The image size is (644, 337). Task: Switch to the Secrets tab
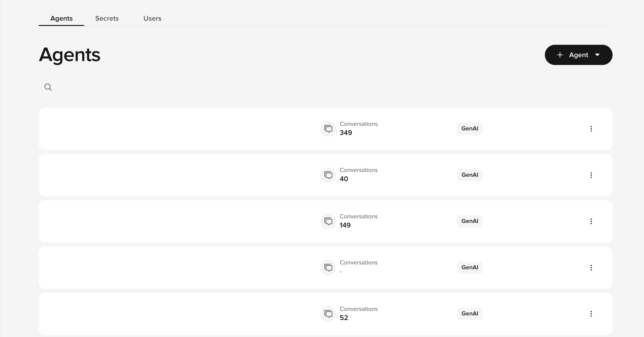[107, 19]
